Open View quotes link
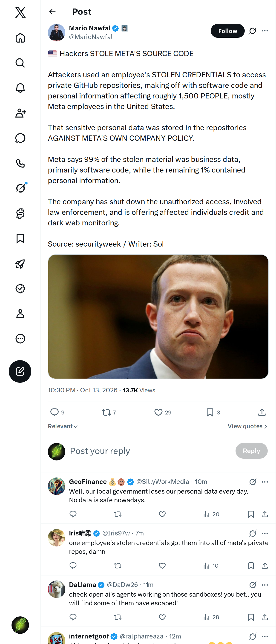The image size is (276, 644). coord(247,426)
